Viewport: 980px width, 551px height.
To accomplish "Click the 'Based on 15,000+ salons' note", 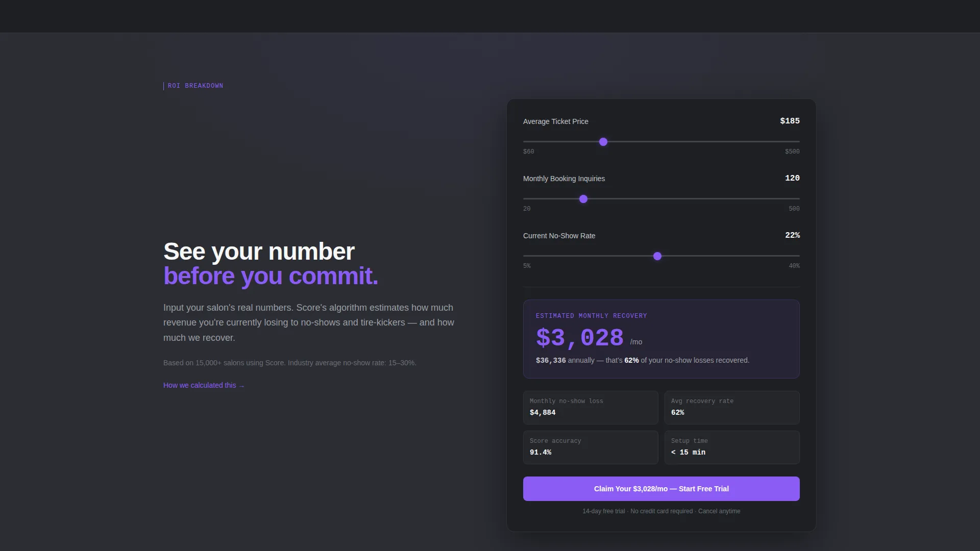I will point(290,363).
